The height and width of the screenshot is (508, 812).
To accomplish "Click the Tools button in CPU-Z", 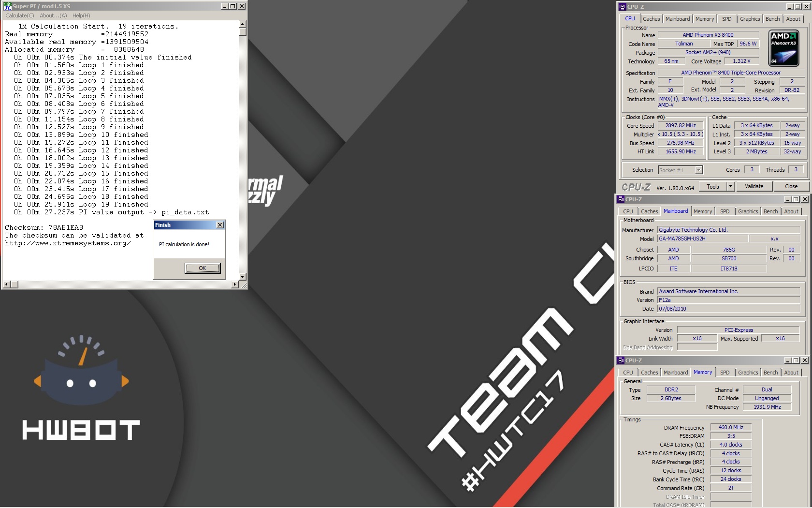I will (713, 186).
